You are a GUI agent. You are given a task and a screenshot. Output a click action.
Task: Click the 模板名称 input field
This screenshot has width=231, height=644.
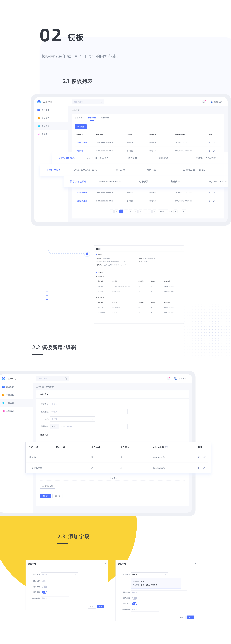(72, 404)
